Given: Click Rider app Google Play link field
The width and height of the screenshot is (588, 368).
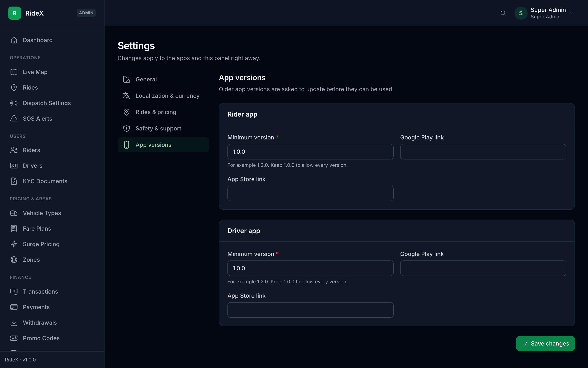Looking at the screenshot, I should (x=483, y=152).
